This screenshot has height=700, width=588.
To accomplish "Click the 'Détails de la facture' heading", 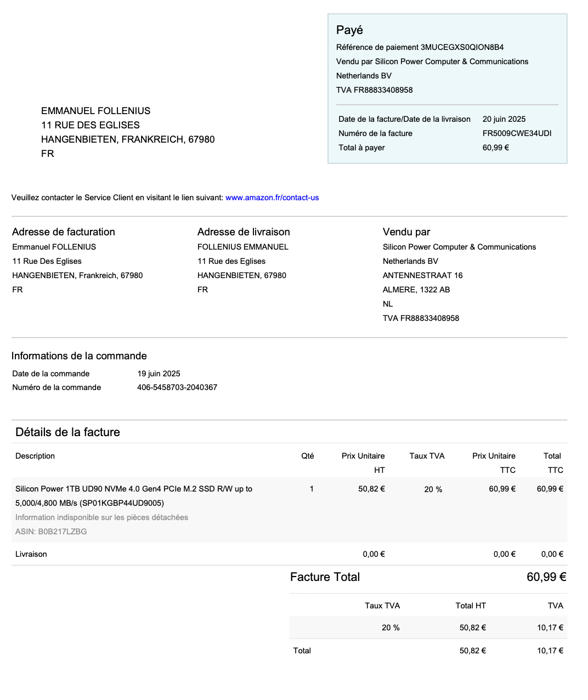I will point(67,432).
